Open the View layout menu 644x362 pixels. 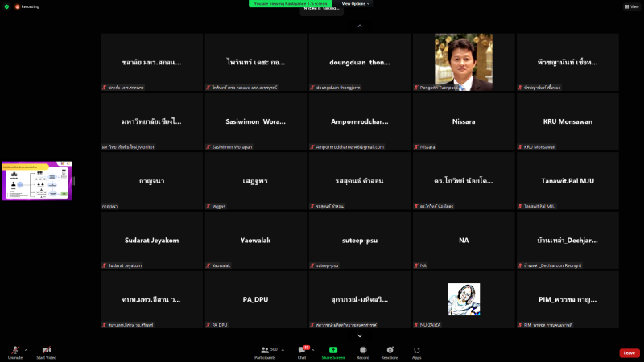tap(630, 6)
